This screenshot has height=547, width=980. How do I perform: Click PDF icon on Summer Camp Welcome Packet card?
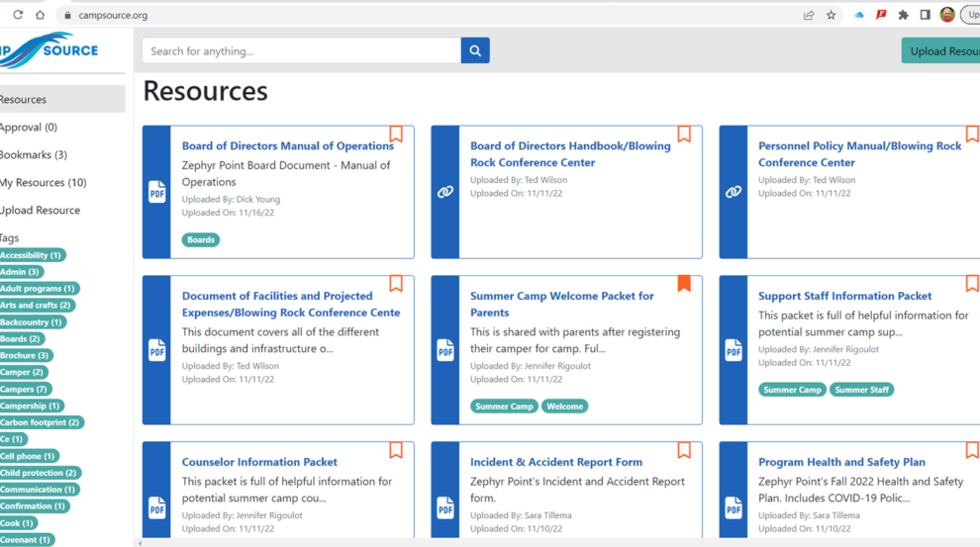(x=445, y=350)
